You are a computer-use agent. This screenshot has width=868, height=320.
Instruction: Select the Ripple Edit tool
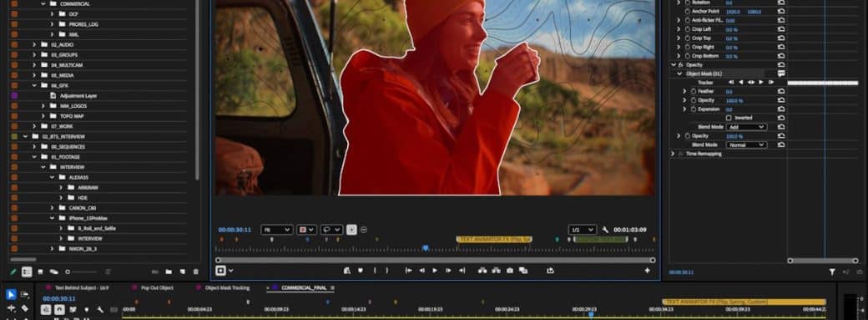[x=11, y=307]
